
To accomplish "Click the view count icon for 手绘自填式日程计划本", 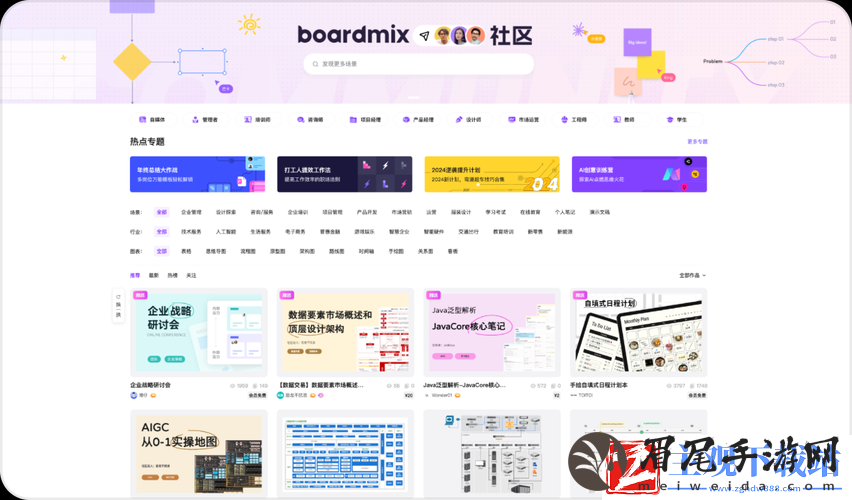I will [x=669, y=386].
